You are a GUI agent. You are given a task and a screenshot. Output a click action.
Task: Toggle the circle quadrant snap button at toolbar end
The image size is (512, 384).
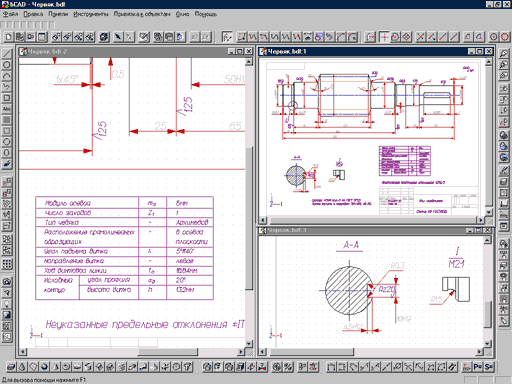[x=505, y=37]
